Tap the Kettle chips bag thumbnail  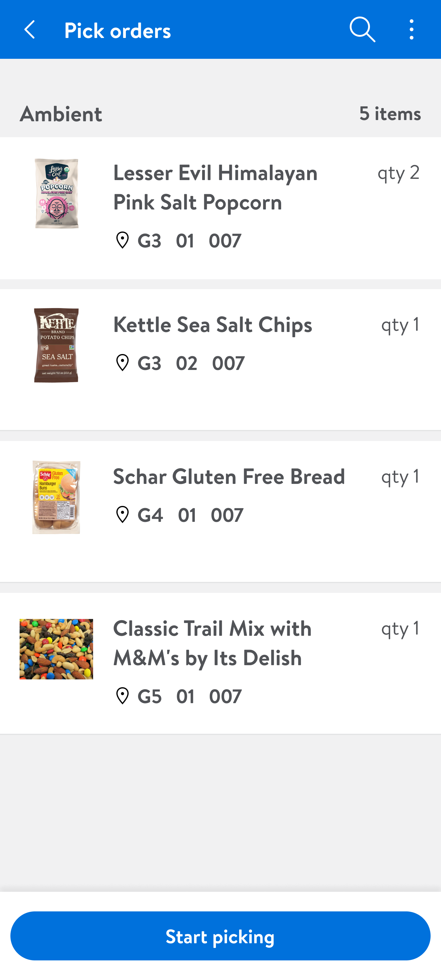(x=56, y=345)
